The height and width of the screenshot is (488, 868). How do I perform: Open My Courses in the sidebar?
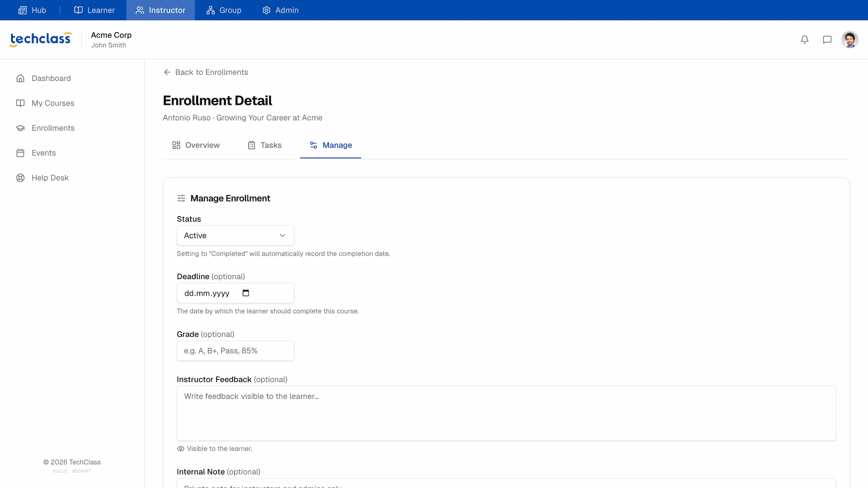53,103
